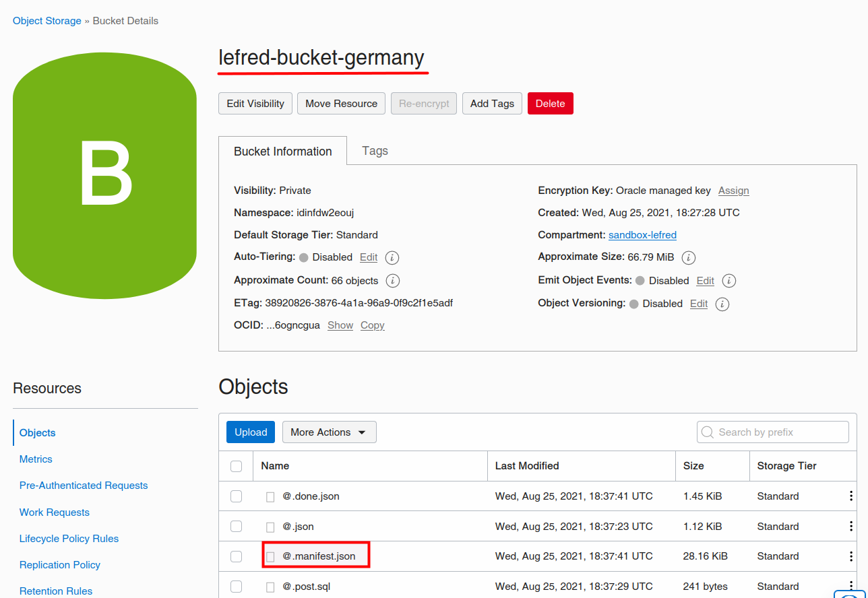Click the @.done.json file name

(311, 496)
